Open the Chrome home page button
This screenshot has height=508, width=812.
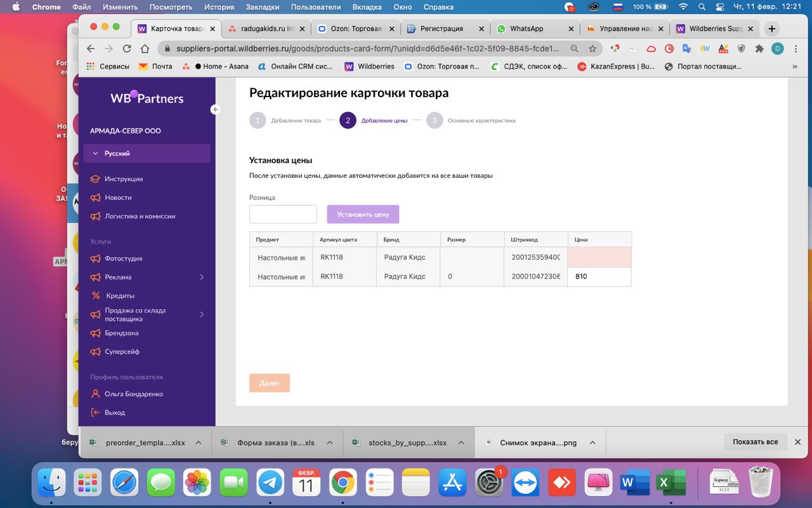click(145, 48)
